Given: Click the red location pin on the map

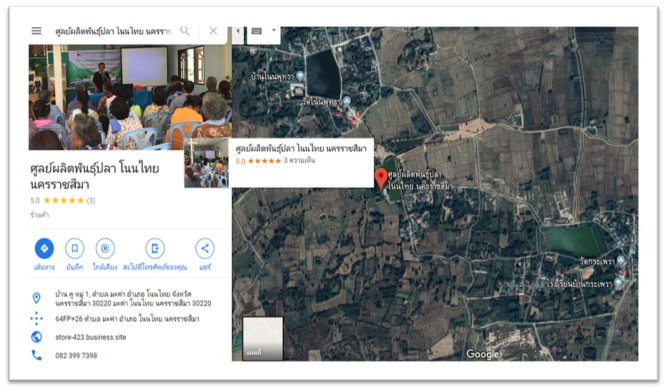Looking at the screenshot, I should click(381, 178).
